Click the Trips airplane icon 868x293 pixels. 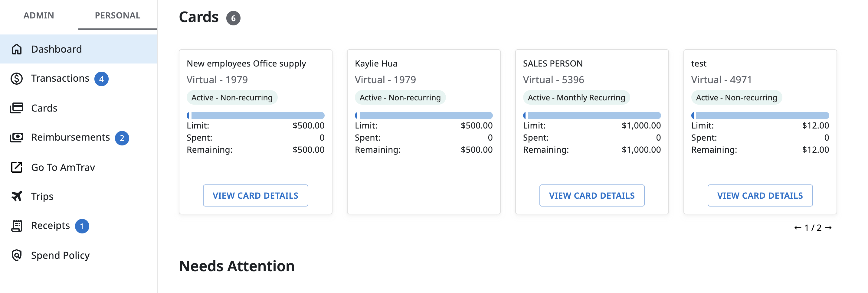[17, 196]
